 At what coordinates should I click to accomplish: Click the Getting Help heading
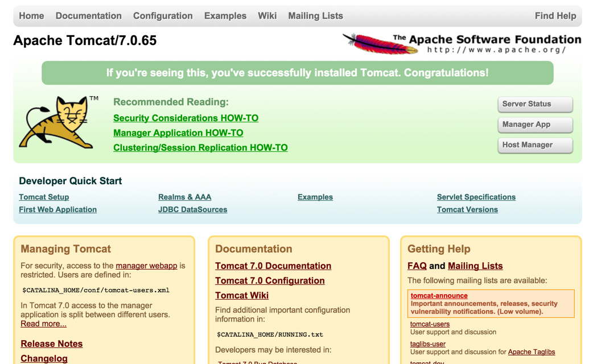click(439, 249)
